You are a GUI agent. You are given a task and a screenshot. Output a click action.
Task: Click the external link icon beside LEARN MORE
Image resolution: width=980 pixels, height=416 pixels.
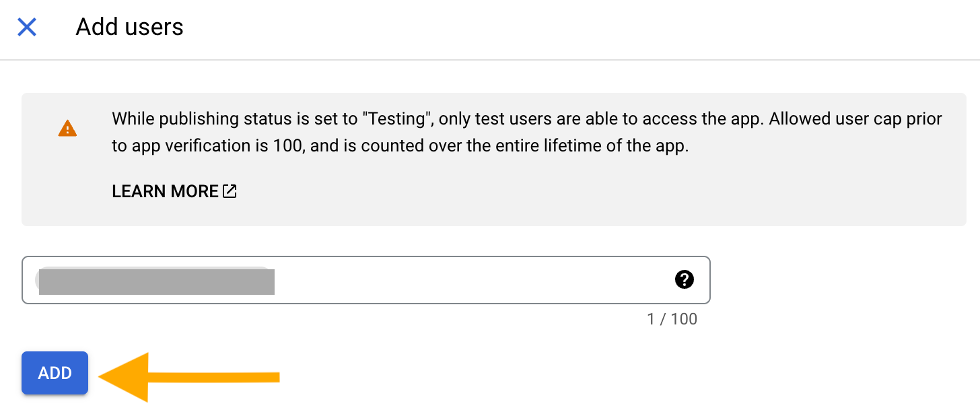[229, 190]
